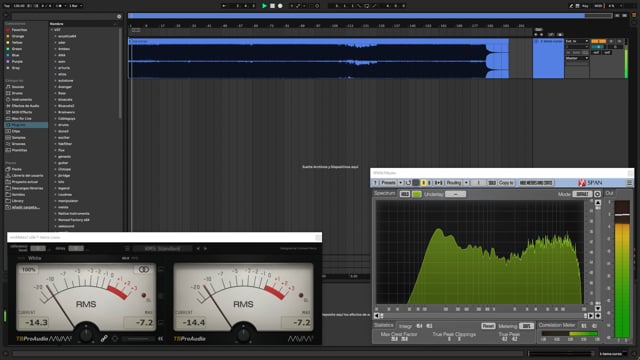Click Copy to in SPAN toolbar
The width and height of the screenshot is (640, 360).
[506, 183]
